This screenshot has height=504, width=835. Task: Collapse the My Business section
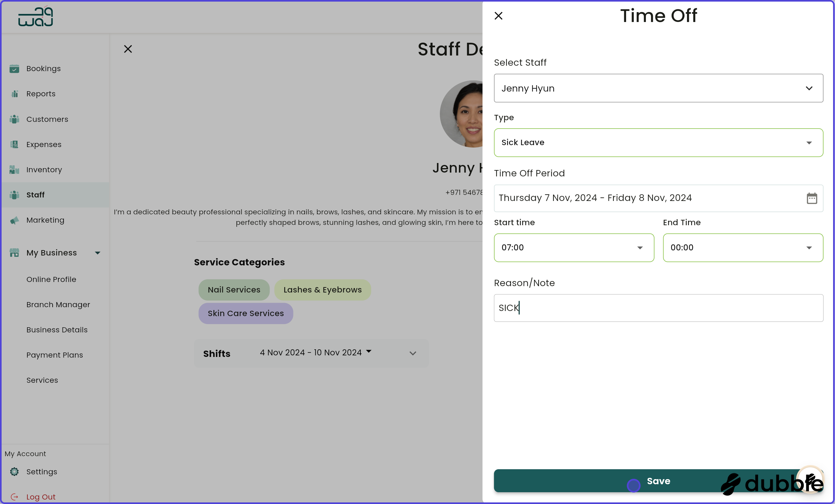(x=98, y=253)
